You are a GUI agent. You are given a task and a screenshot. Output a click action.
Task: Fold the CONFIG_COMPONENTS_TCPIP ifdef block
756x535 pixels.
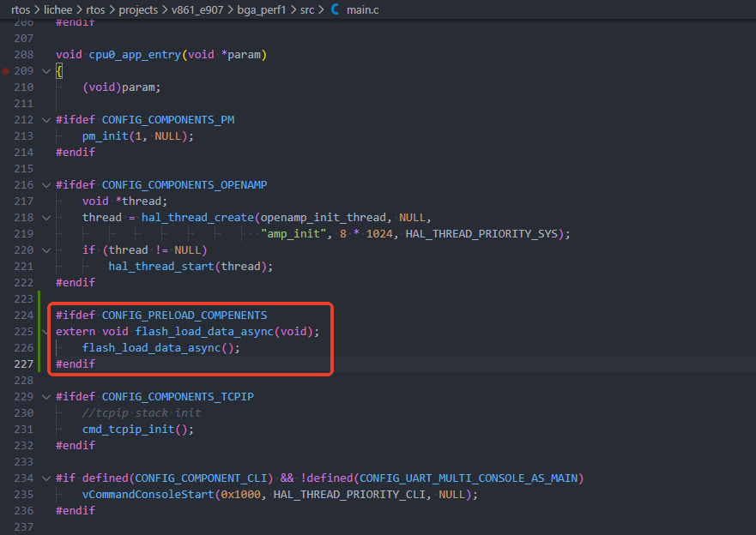[45, 397]
